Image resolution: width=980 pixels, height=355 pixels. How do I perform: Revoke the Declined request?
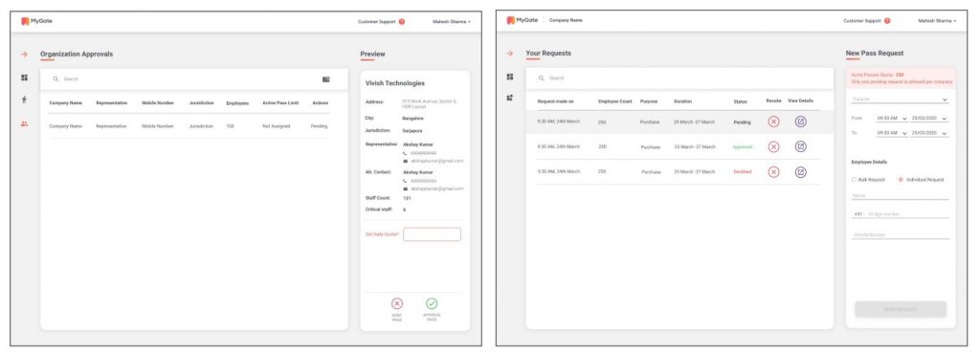[x=773, y=172]
